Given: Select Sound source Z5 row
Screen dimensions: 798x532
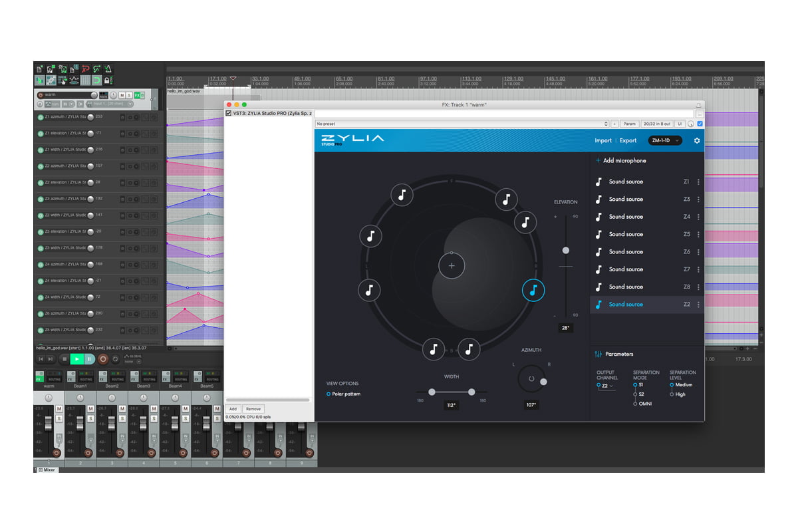Looking at the screenshot, I should click(x=646, y=234).
